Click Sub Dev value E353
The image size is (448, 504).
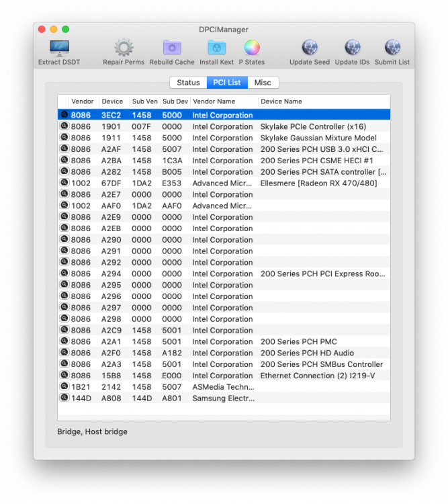pos(172,183)
